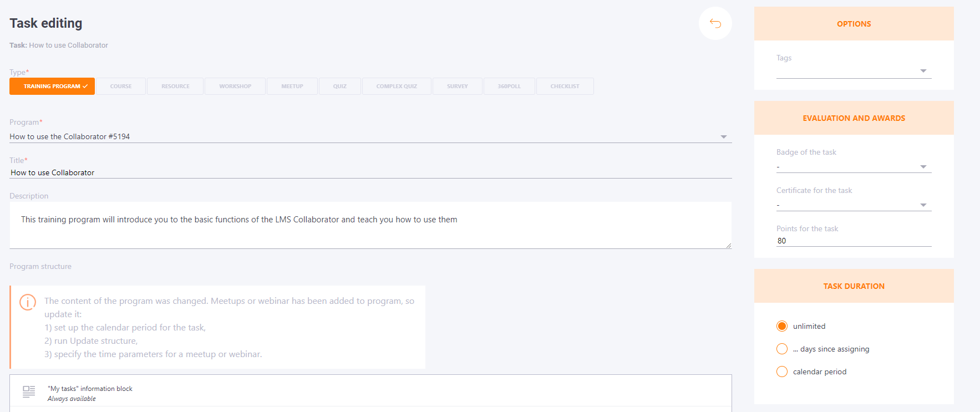Click the orange back arrow icon

click(x=715, y=23)
